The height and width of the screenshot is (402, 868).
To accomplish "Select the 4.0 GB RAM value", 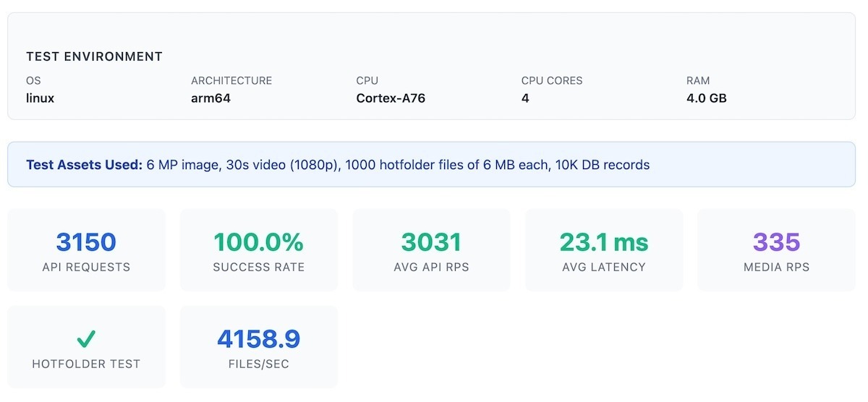I will pos(706,98).
